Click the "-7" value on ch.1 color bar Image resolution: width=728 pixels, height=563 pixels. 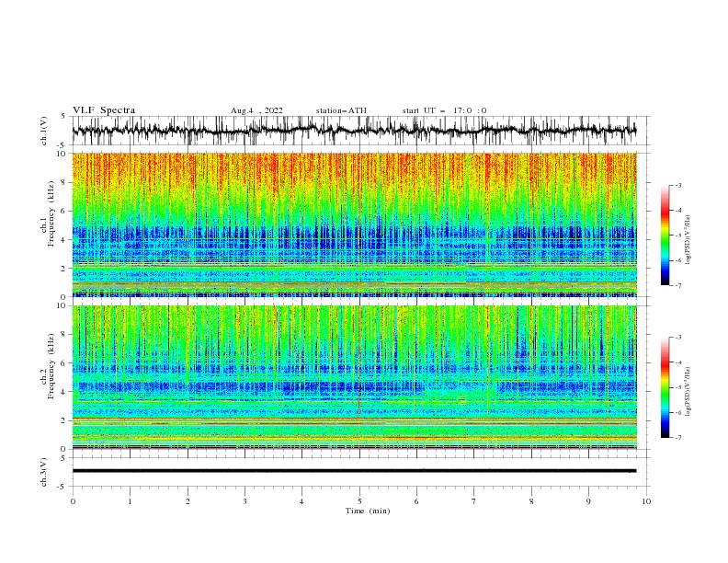tap(678, 285)
